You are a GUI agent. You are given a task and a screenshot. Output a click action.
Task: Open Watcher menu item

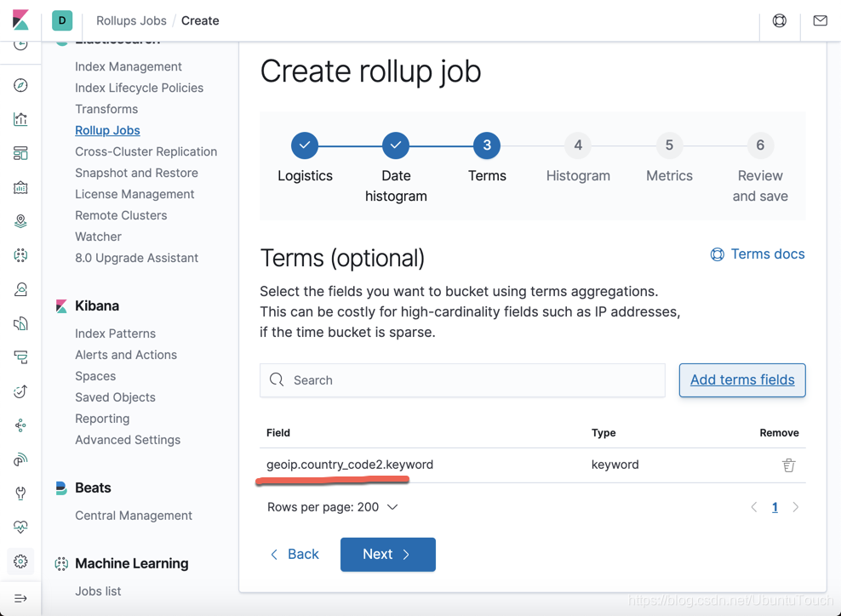(98, 237)
